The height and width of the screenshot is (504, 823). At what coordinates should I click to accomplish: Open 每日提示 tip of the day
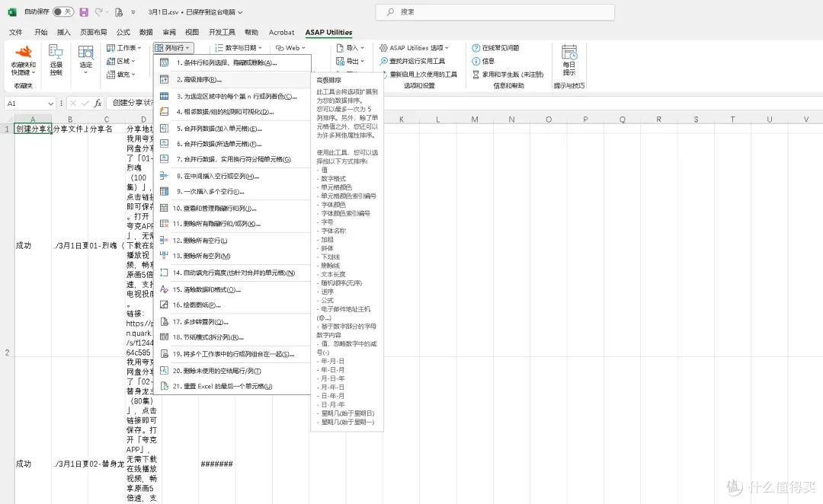point(569,60)
